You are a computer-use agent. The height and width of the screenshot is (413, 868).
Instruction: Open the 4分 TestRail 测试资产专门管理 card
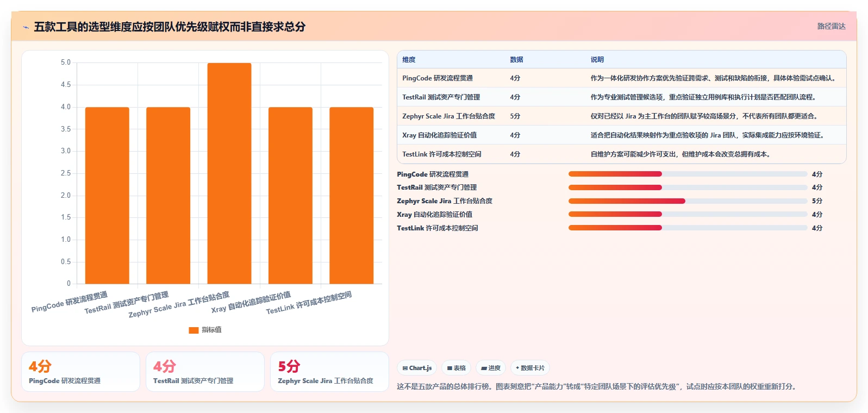pos(205,372)
